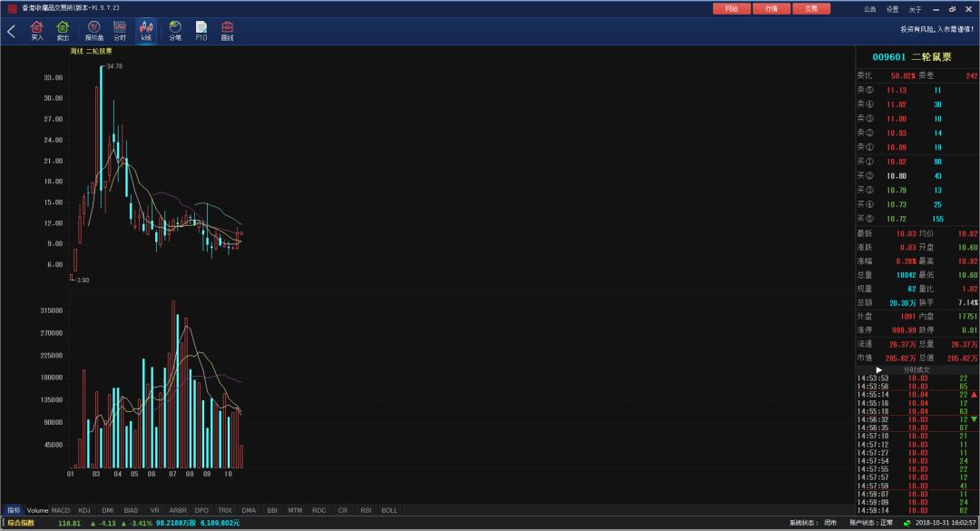
Task: Click the 6,189,802元 turnover value
Action: [220, 523]
